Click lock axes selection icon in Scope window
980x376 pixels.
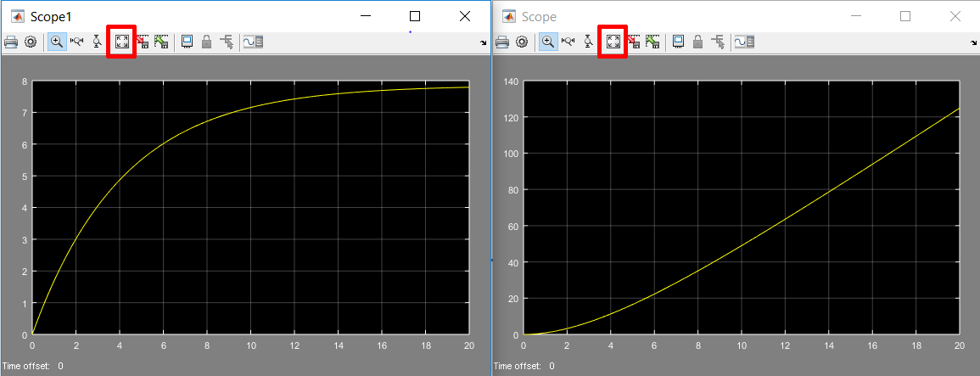(x=698, y=42)
